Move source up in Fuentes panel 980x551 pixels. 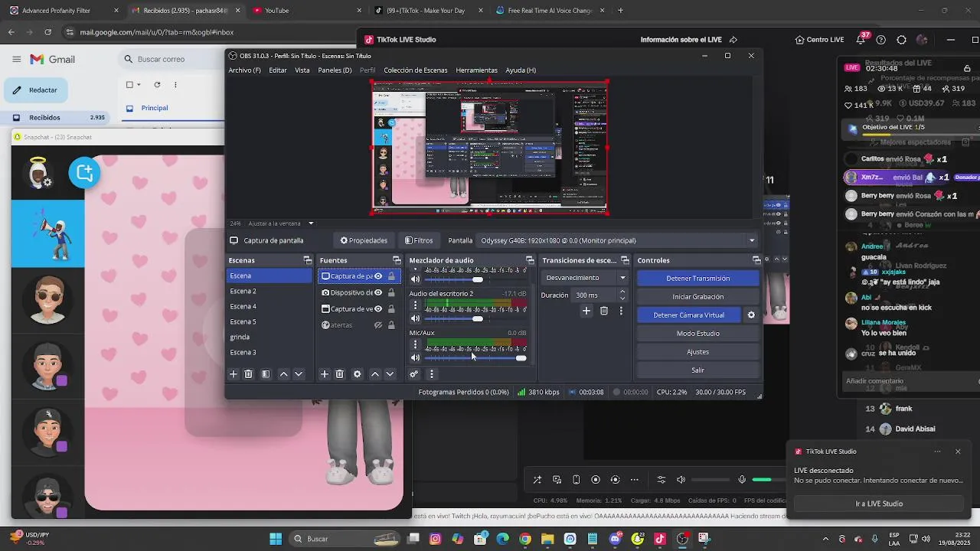[374, 374]
